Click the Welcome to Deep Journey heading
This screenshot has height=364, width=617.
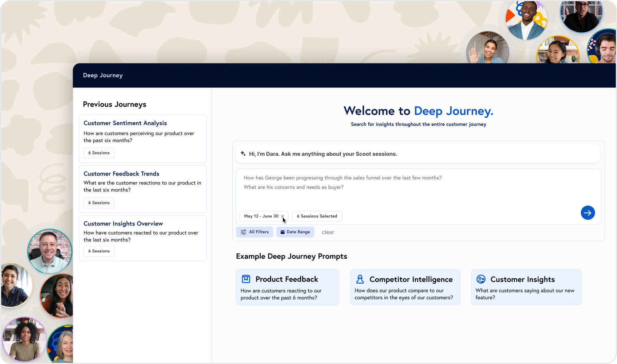pos(418,111)
